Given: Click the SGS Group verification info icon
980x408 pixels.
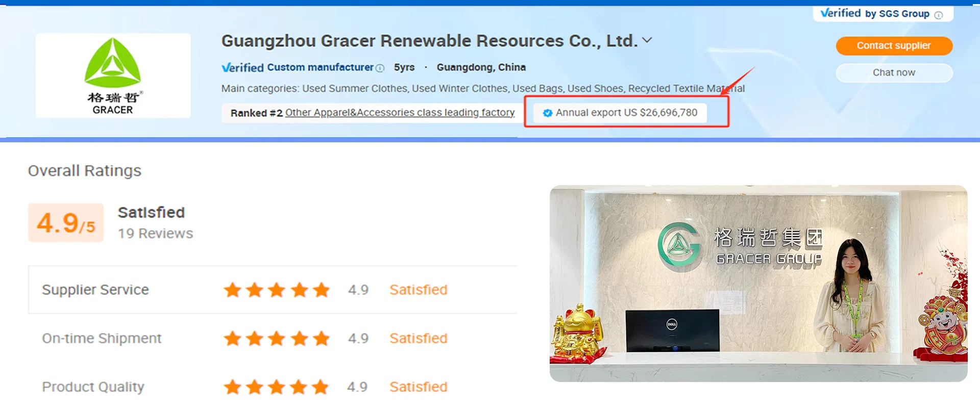Looking at the screenshot, I should [x=939, y=15].
